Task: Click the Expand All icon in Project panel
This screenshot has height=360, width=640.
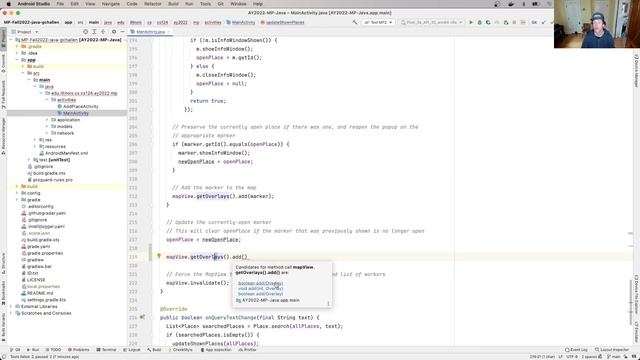Action: coord(94,32)
